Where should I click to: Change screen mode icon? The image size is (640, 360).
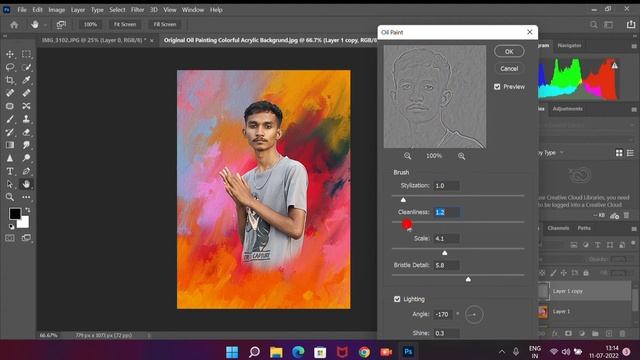(x=26, y=238)
